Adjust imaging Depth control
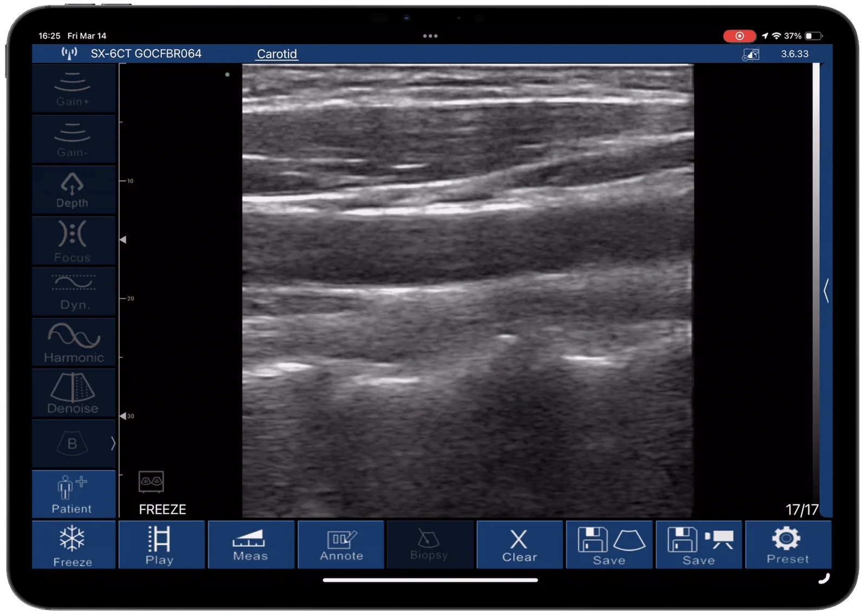 (x=73, y=191)
